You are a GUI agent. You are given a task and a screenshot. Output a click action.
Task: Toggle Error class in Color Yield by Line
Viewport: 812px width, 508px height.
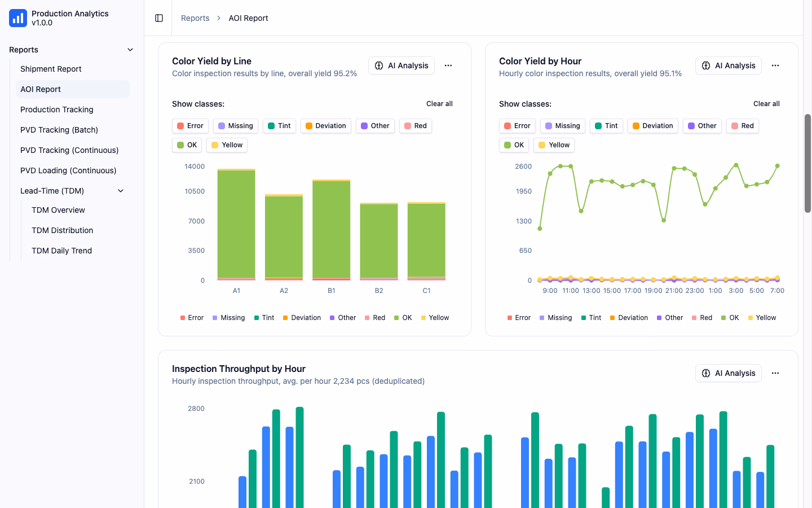tap(190, 126)
